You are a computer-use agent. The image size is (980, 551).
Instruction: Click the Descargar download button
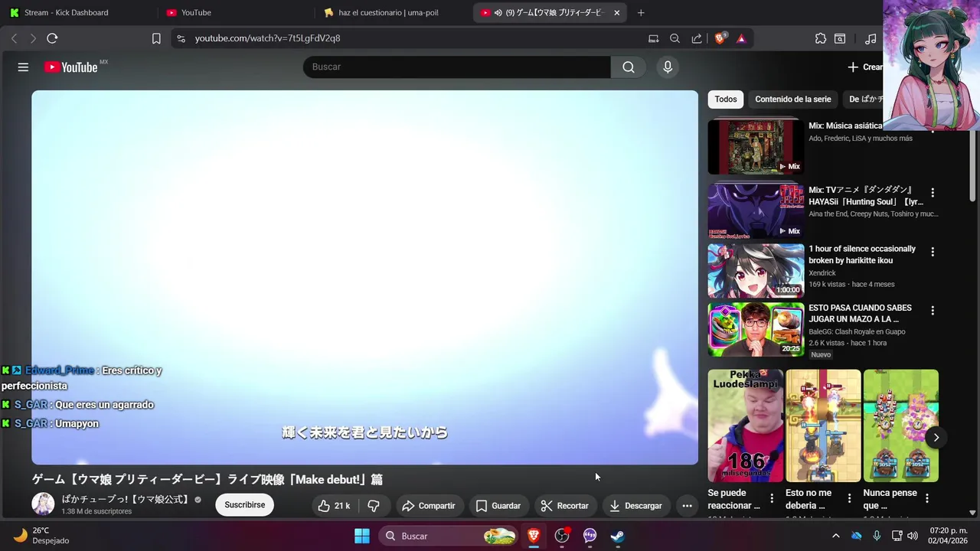(x=635, y=506)
